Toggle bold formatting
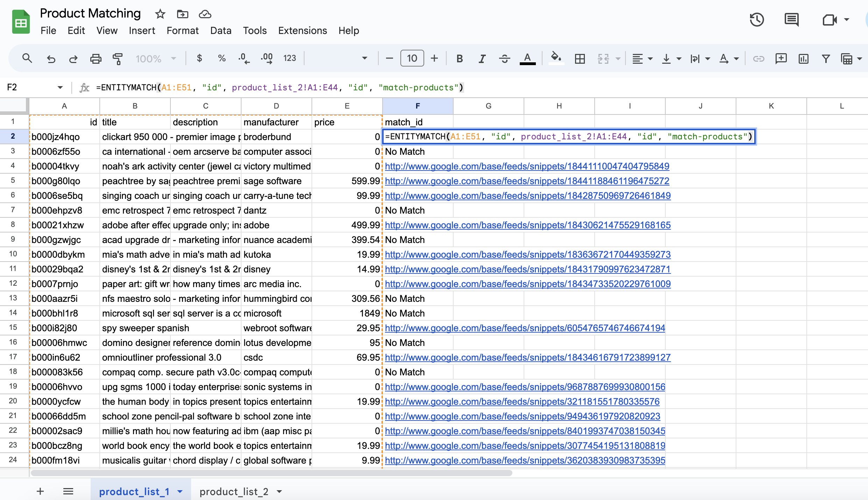Viewport: 868px width, 500px height. coord(460,58)
